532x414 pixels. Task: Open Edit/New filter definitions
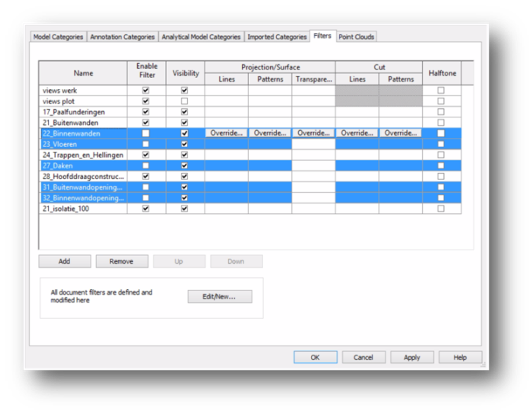tap(219, 296)
